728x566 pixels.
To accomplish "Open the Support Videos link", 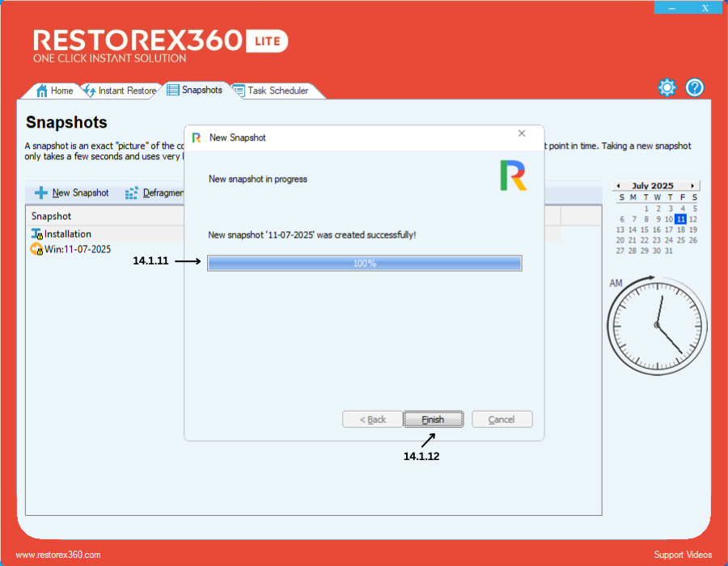I will click(683, 555).
